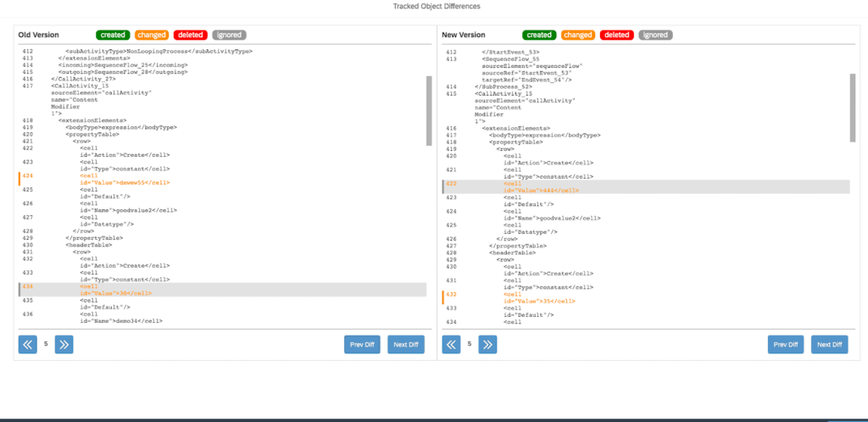Click '</SubProcess_52>' line in New Version
The height and width of the screenshot is (422, 868).
504,86
